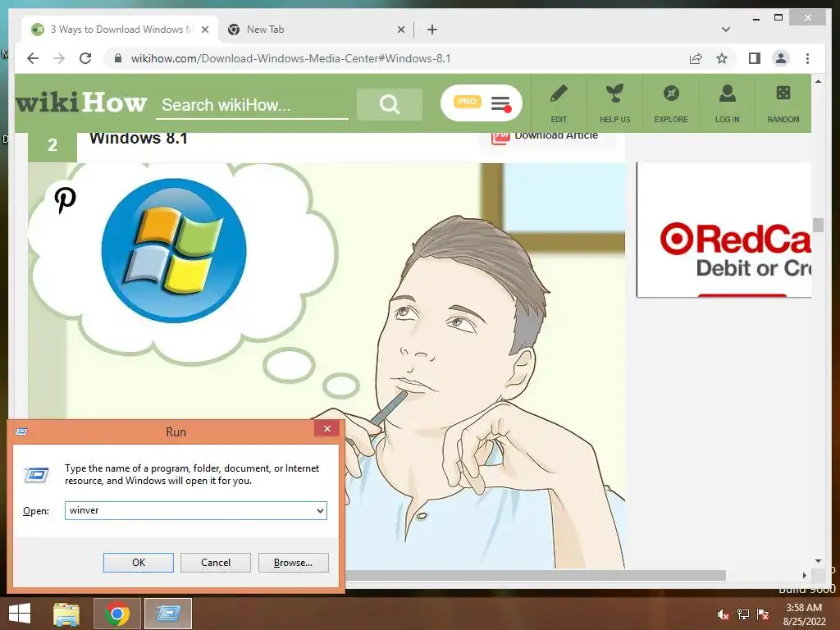Reload the wikiHow page

point(85,58)
